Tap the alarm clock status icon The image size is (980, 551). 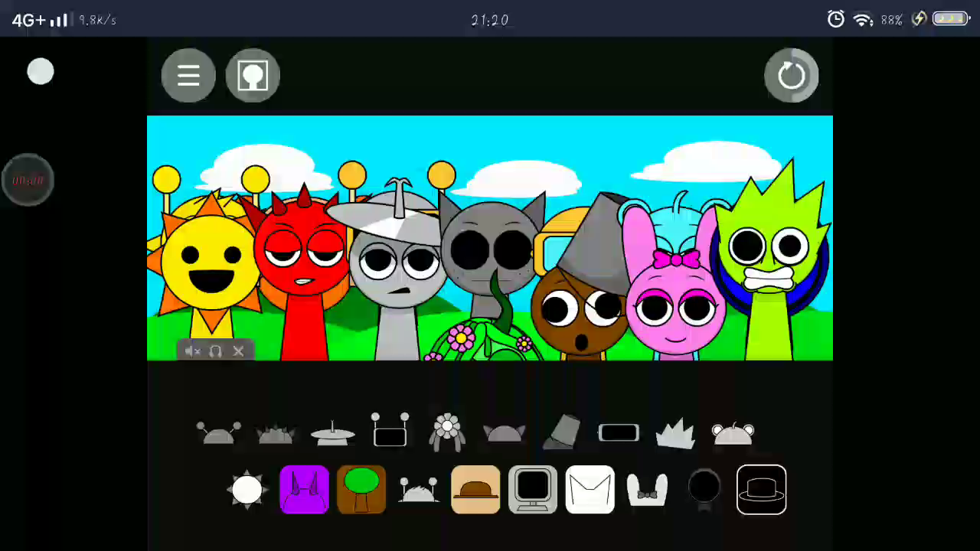(x=835, y=20)
